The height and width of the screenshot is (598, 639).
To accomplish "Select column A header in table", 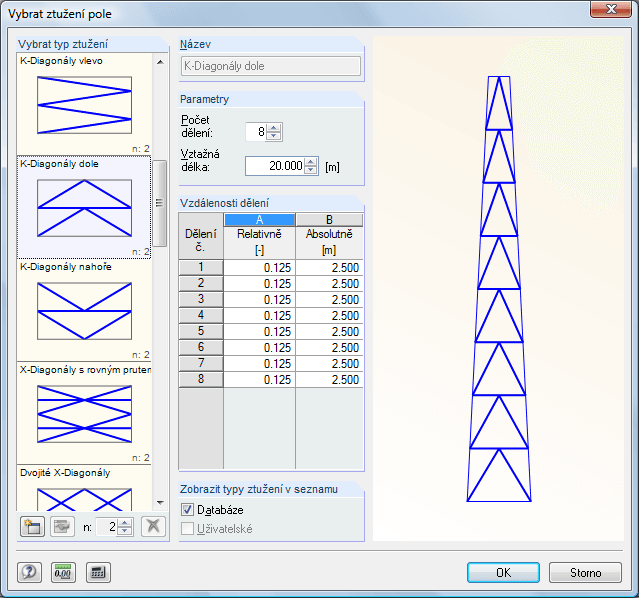I will coord(259,220).
